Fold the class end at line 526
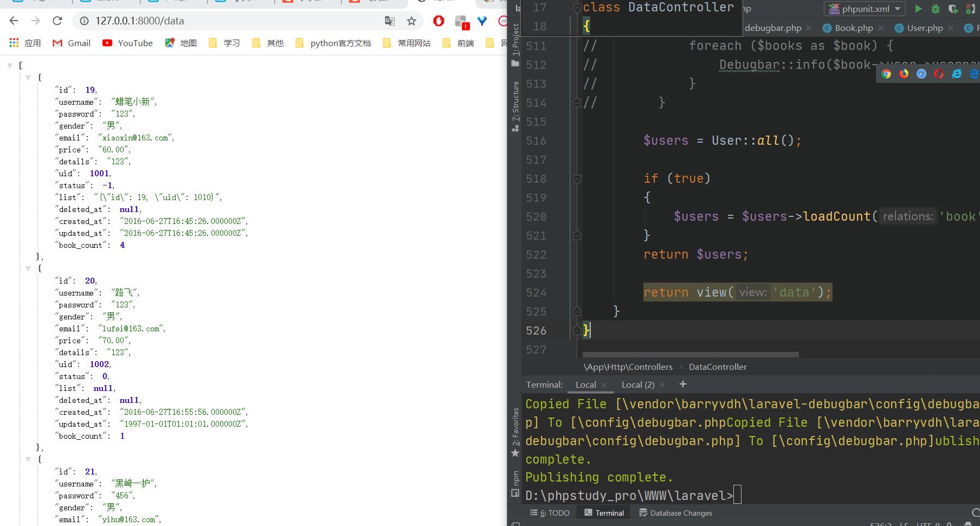Viewport: 980px width, 526px height. (x=577, y=330)
